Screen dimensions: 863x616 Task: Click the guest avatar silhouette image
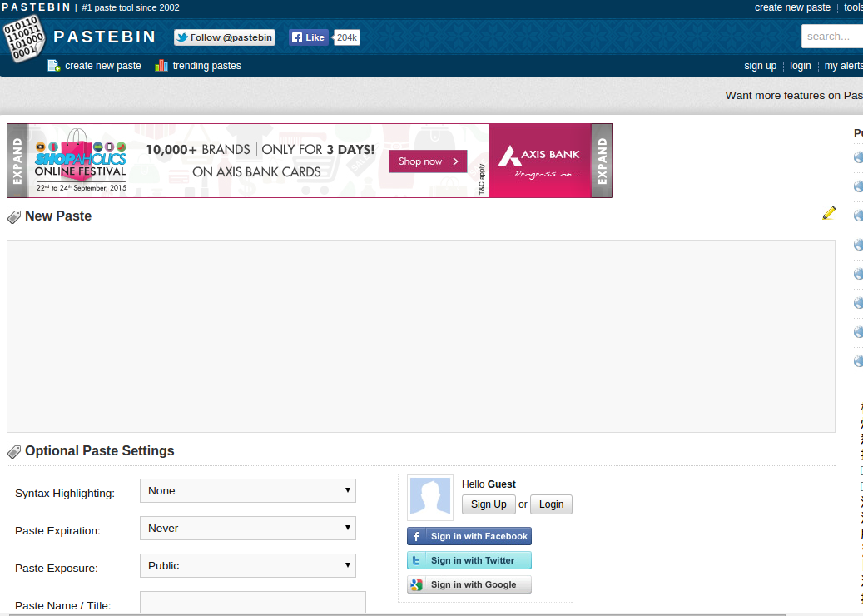[x=430, y=498]
